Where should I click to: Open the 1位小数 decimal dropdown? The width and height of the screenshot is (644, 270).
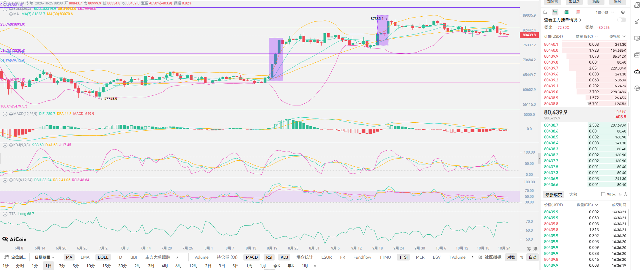click(x=605, y=12)
